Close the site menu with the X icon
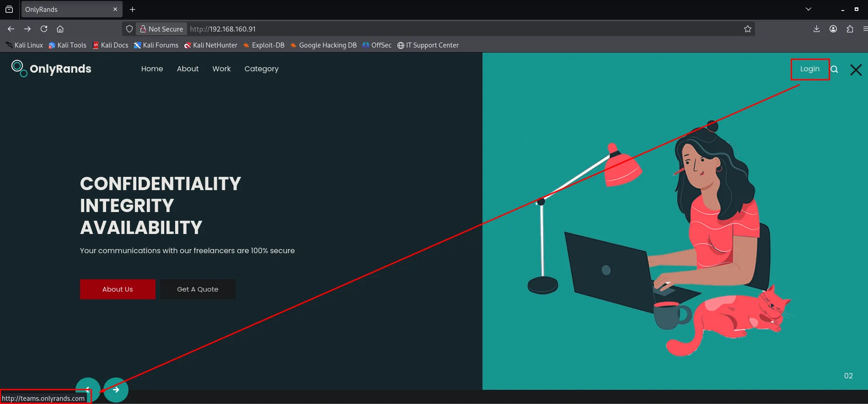Image resolution: width=868 pixels, height=404 pixels. coord(856,69)
